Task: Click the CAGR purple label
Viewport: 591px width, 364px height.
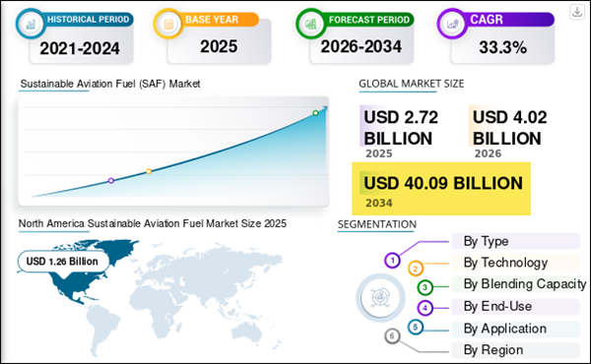Action: pos(487,20)
